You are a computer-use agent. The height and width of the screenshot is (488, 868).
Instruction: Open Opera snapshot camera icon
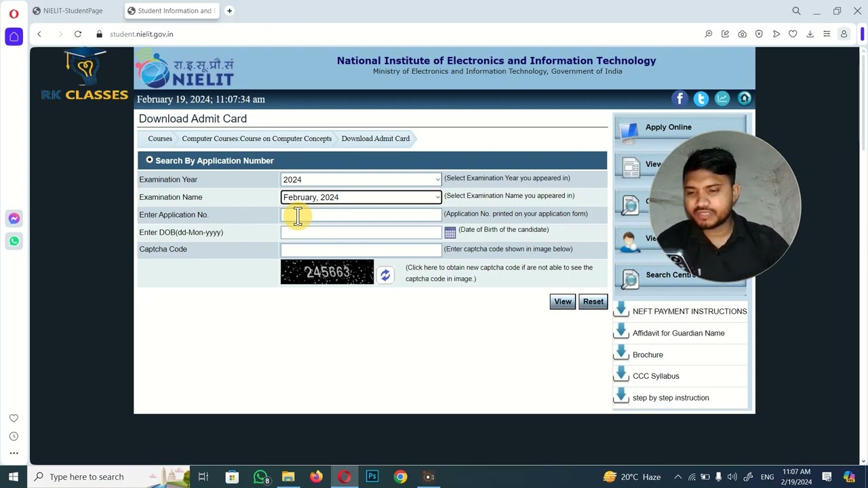click(742, 34)
